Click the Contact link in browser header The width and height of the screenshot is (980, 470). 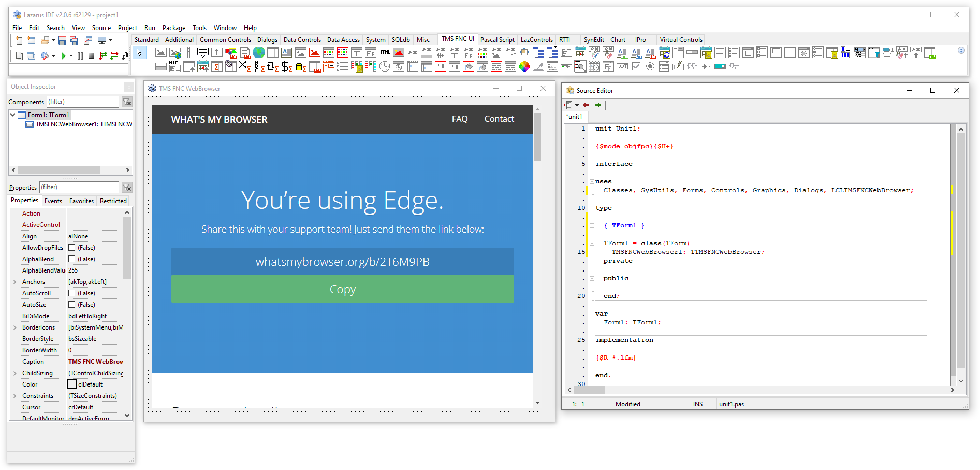499,119
